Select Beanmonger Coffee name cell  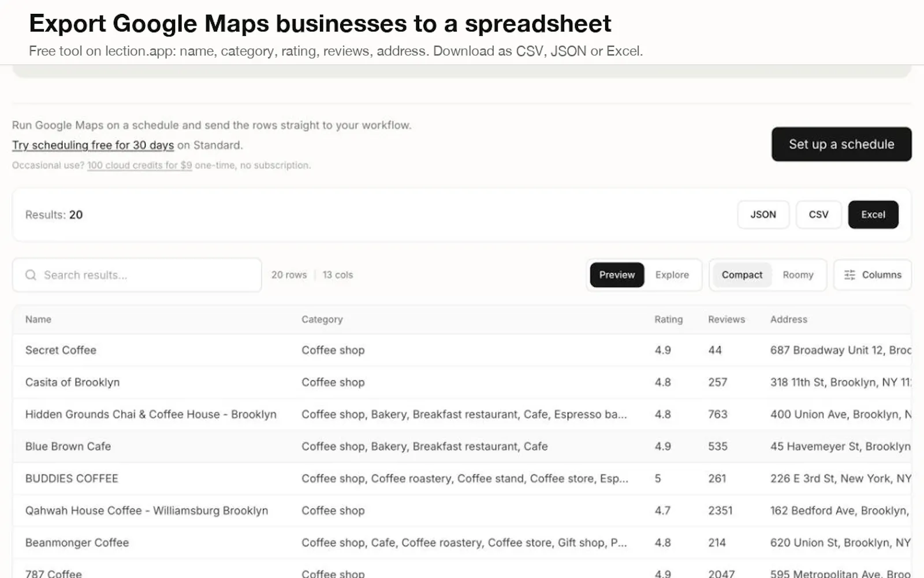(x=77, y=543)
